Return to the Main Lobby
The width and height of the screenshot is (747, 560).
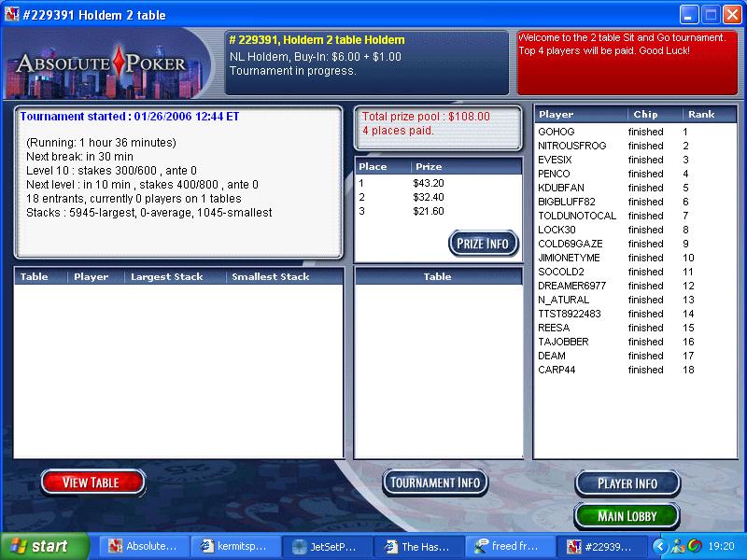click(627, 516)
